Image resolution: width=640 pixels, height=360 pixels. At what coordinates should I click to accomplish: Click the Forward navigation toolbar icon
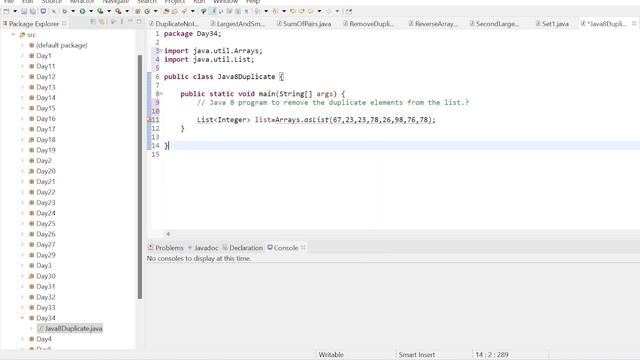point(329,11)
